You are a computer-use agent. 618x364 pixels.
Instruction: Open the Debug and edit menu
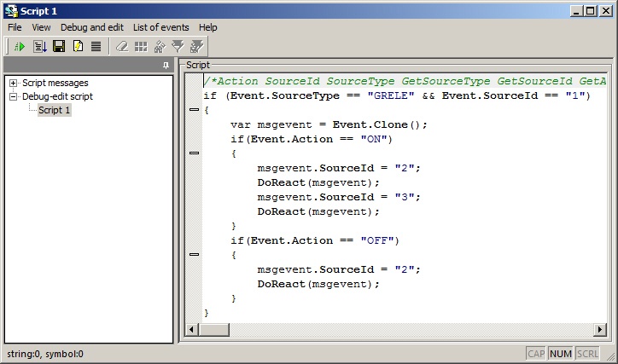coord(91,27)
